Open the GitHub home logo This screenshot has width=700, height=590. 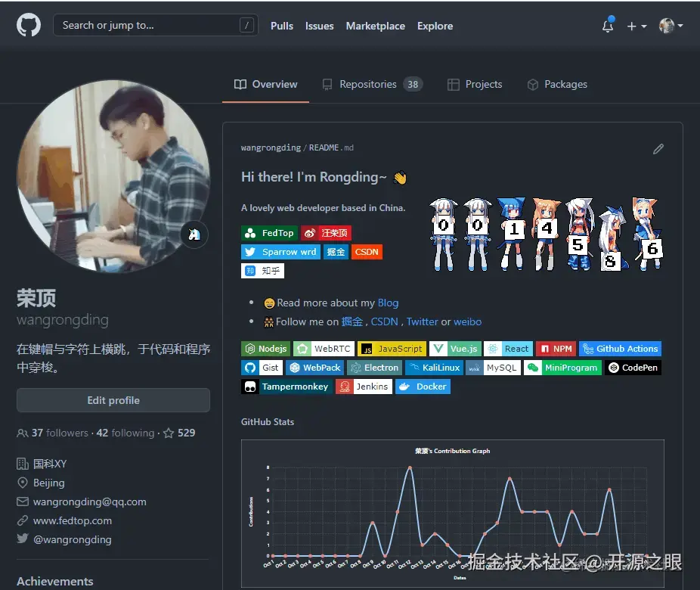(x=29, y=25)
